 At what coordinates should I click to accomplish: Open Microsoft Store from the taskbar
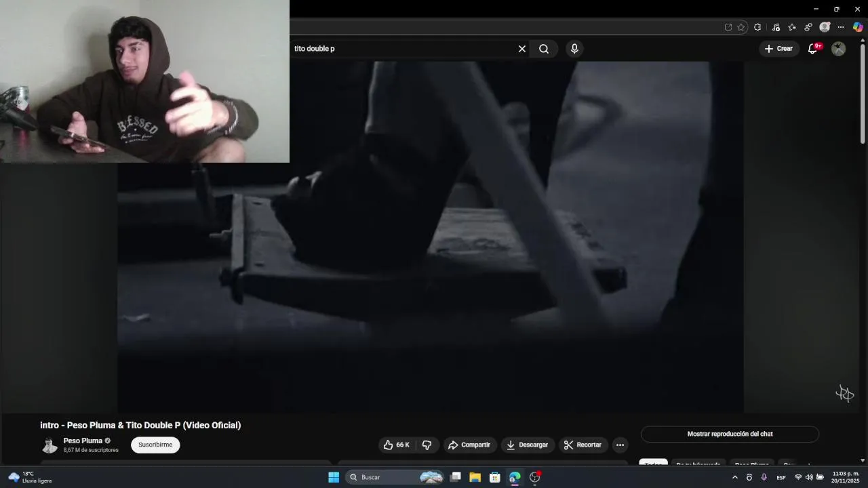[x=495, y=477]
